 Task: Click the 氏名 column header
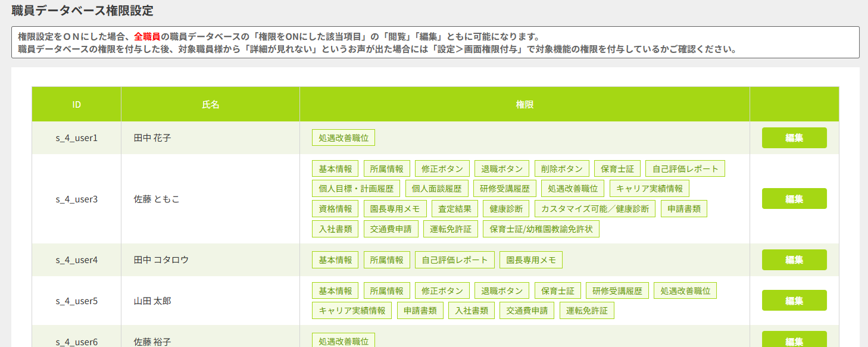point(211,104)
